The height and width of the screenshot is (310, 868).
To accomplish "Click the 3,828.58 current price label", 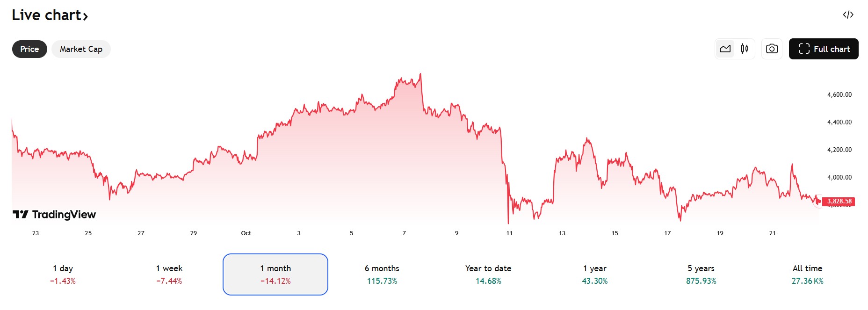I will pyautogui.click(x=839, y=202).
